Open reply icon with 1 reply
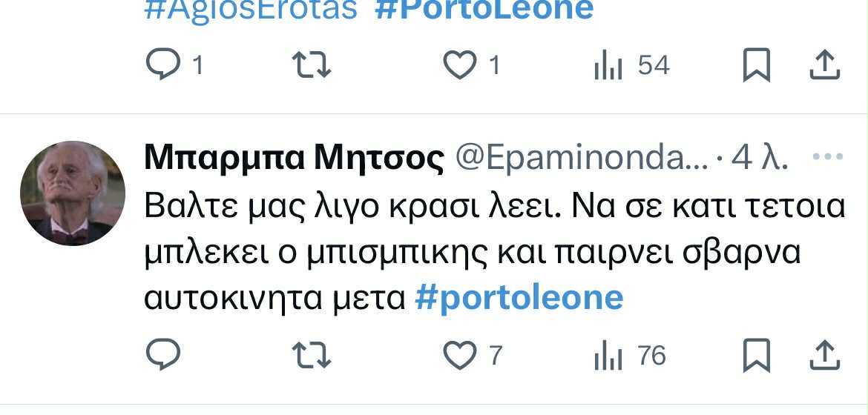 coord(174,64)
